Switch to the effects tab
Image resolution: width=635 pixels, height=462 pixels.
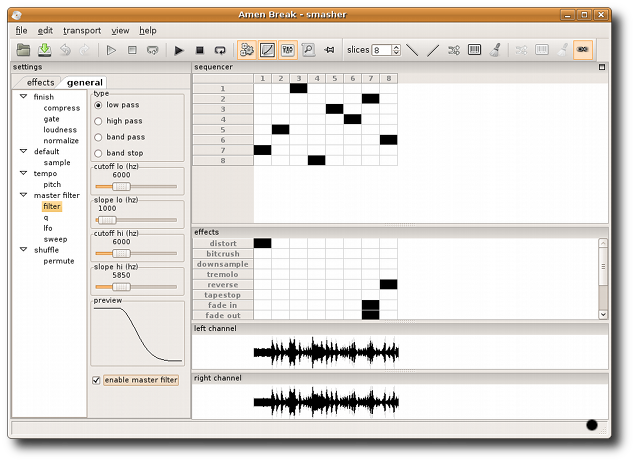tap(40, 83)
